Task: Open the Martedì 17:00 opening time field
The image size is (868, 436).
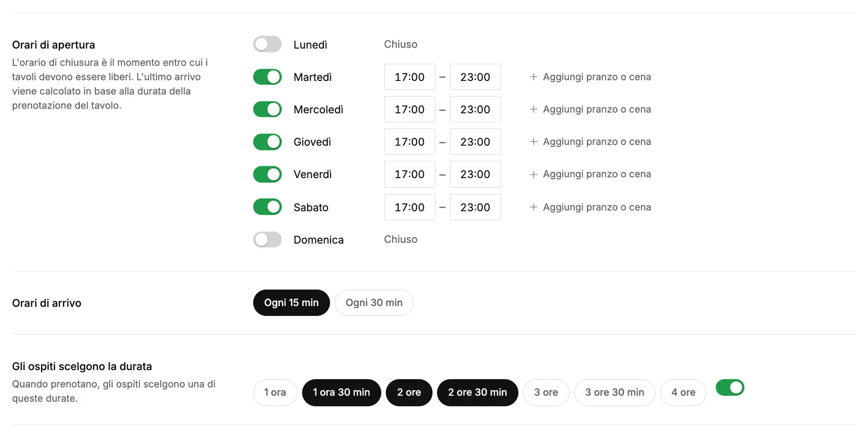Action: 409,77
